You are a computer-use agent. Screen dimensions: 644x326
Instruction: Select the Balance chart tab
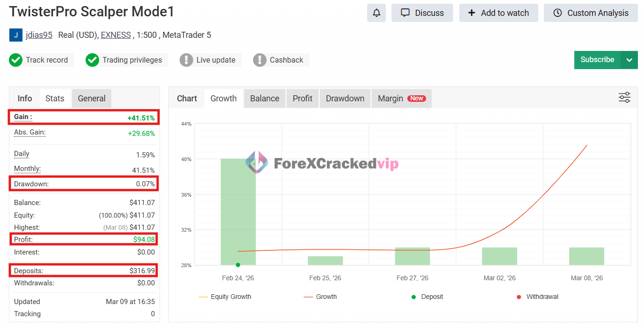pyautogui.click(x=264, y=99)
